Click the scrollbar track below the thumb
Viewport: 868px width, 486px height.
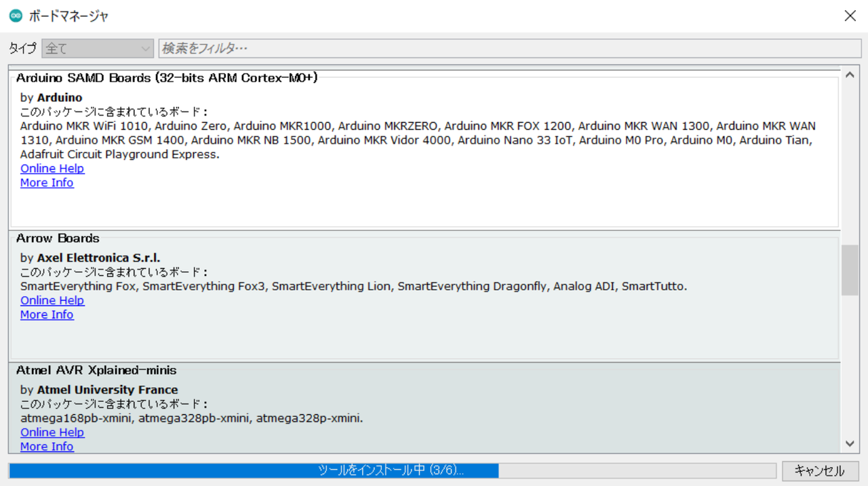click(x=850, y=366)
